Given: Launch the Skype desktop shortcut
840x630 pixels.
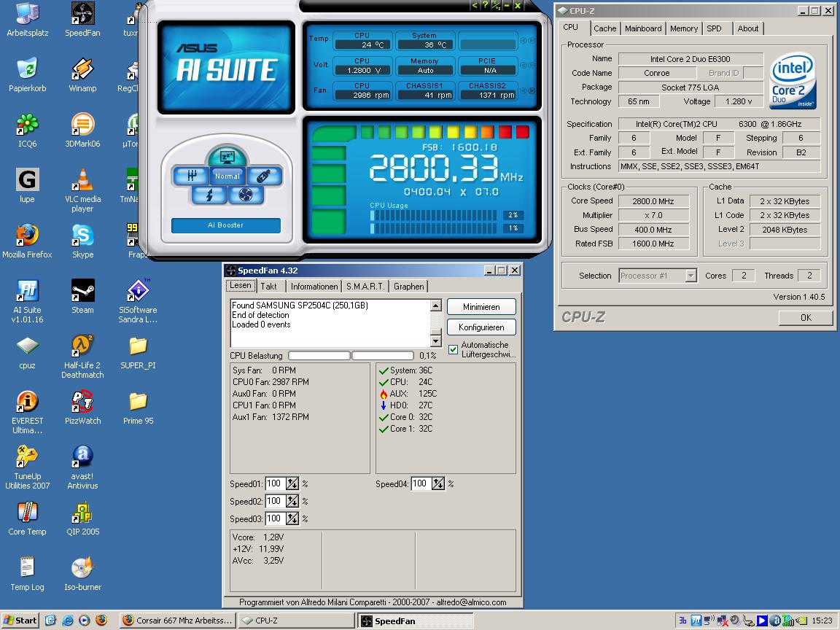Looking at the screenshot, I should tap(82, 241).
